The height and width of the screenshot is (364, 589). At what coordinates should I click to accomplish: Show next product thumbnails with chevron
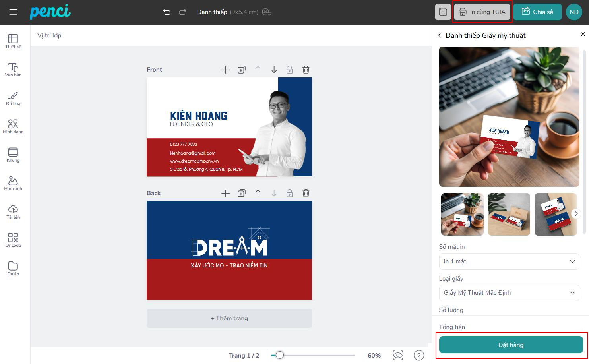(576, 214)
